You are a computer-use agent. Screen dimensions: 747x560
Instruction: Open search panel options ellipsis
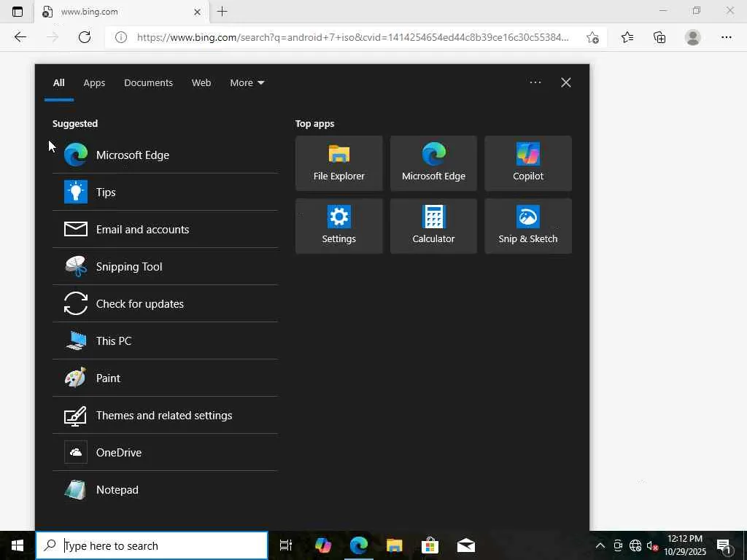click(535, 82)
